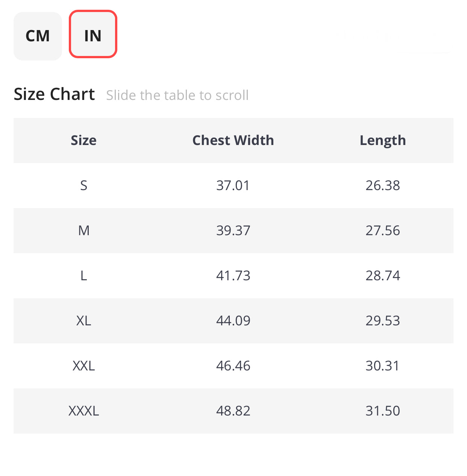This screenshot has width=467, height=476.
Task: Click the Size Chart heading
Action: (x=54, y=94)
